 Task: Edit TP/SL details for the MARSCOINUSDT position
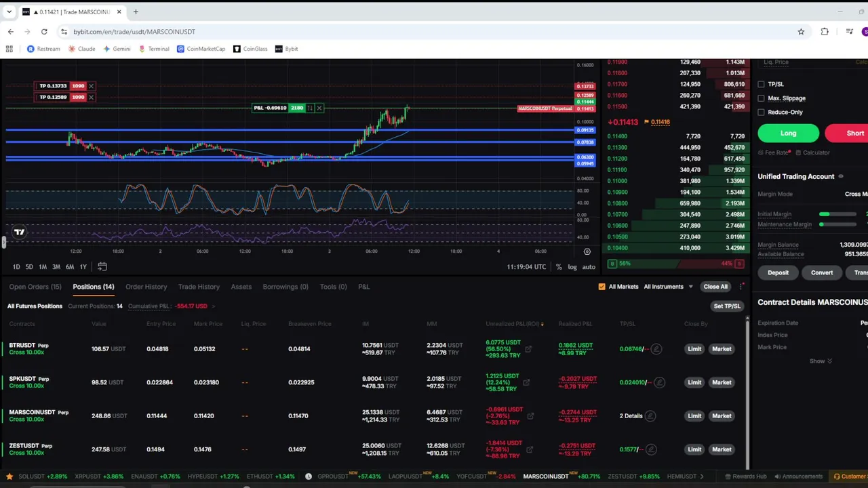(650, 416)
